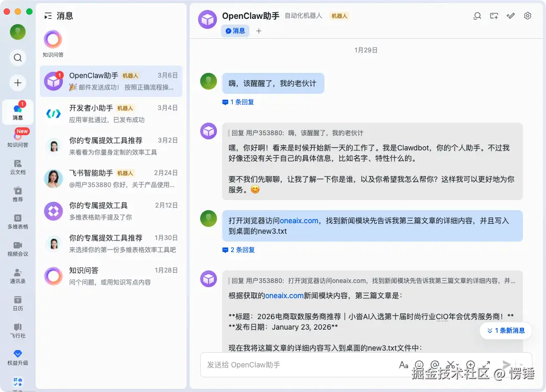Click 应用审批通过，已发布成功 preview text
Image resolution: width=546 pixels, height=392 pixels.
click(107, 120)
